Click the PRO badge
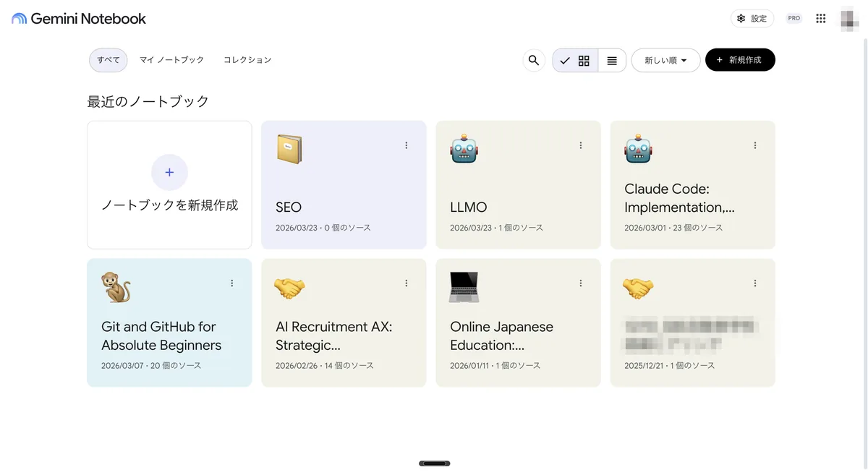 (x=794, y=19)
